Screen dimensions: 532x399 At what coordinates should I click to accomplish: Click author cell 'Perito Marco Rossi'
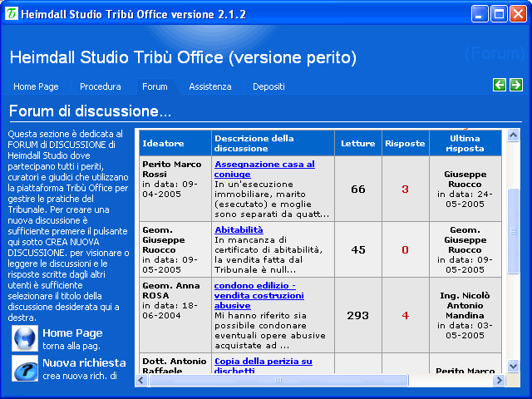[175, 189]
